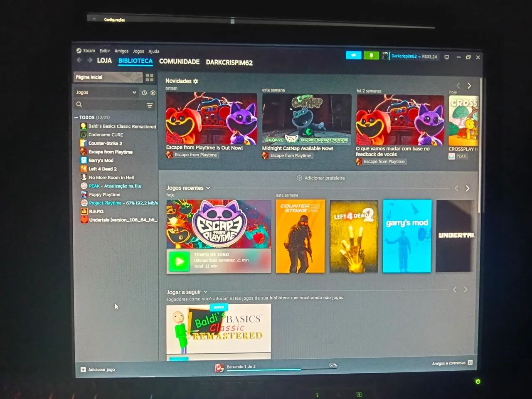Open the Jogos filter dropdown in sidebar
The width and height of the screenshot is (532, 399).
click(106, 93)
